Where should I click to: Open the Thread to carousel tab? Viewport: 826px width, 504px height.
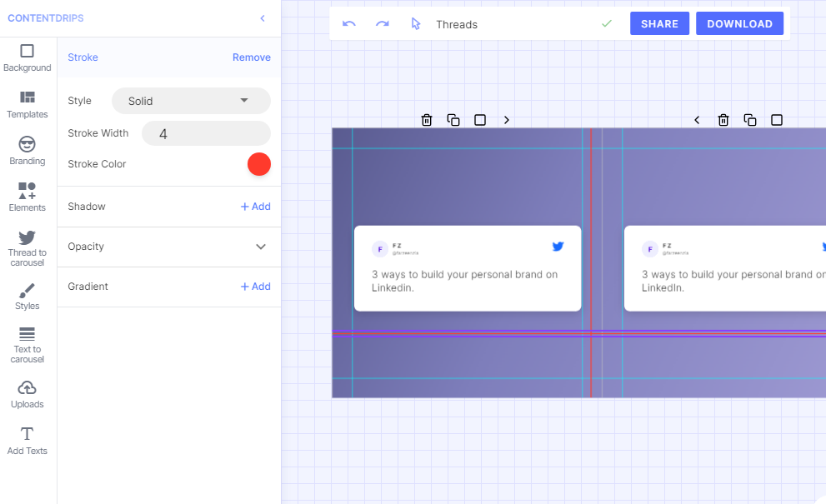[28, 248]
